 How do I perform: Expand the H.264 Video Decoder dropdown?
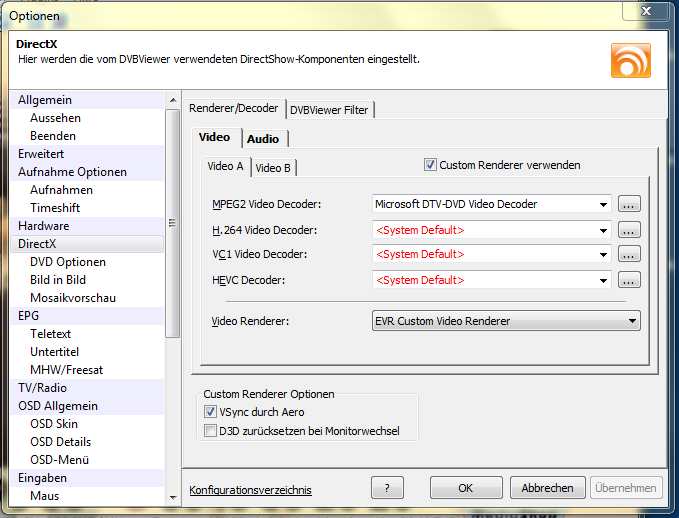click(x=603, y=230)
